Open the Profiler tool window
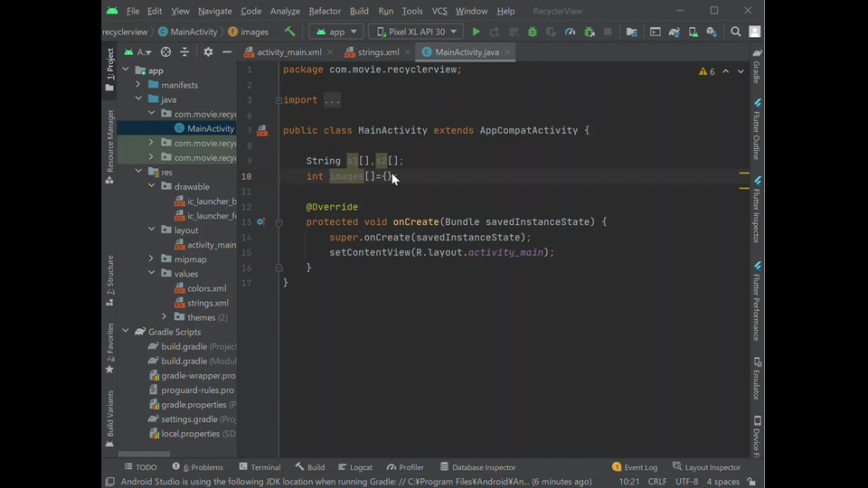 pos(405,467)
